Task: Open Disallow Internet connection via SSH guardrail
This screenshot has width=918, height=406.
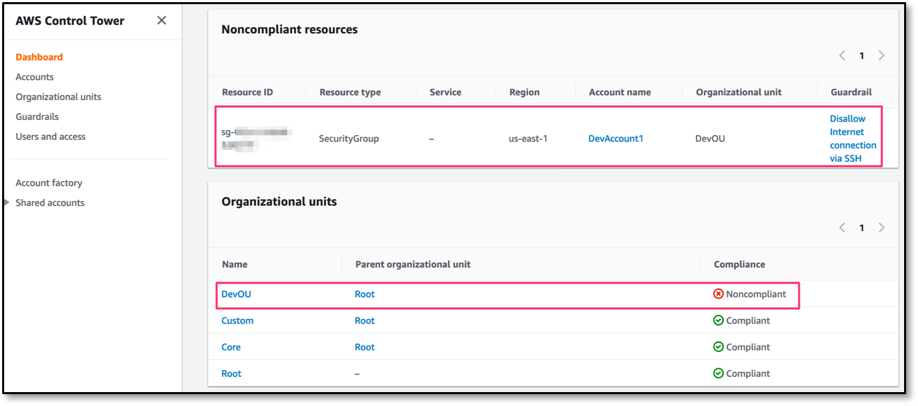Action: (x=853, y=139)
